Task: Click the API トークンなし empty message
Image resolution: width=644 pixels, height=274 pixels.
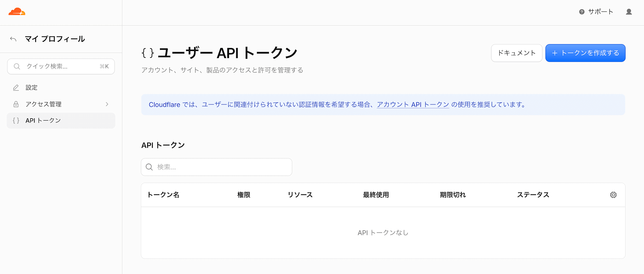Action: coord(383,233)
